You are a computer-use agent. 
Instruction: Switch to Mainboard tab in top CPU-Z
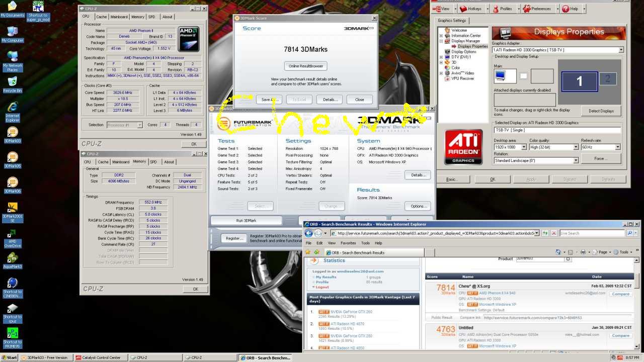(x=119, y=17)
